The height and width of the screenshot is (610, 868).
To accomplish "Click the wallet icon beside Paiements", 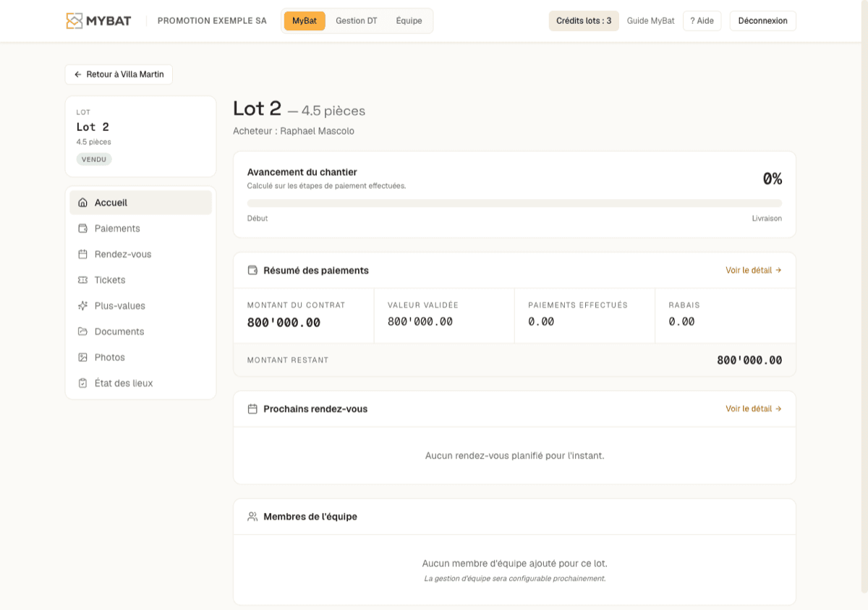I will point(82,229).
